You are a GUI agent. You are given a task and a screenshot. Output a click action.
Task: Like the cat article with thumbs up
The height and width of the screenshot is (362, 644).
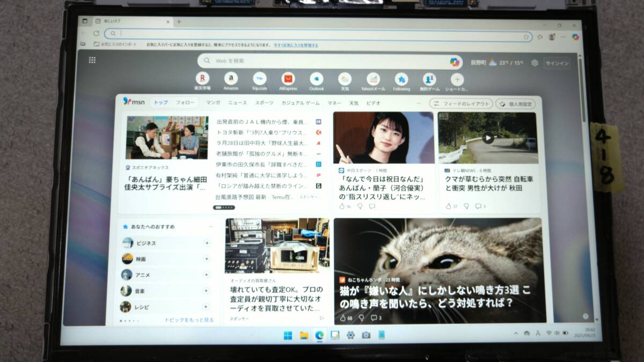343,318
